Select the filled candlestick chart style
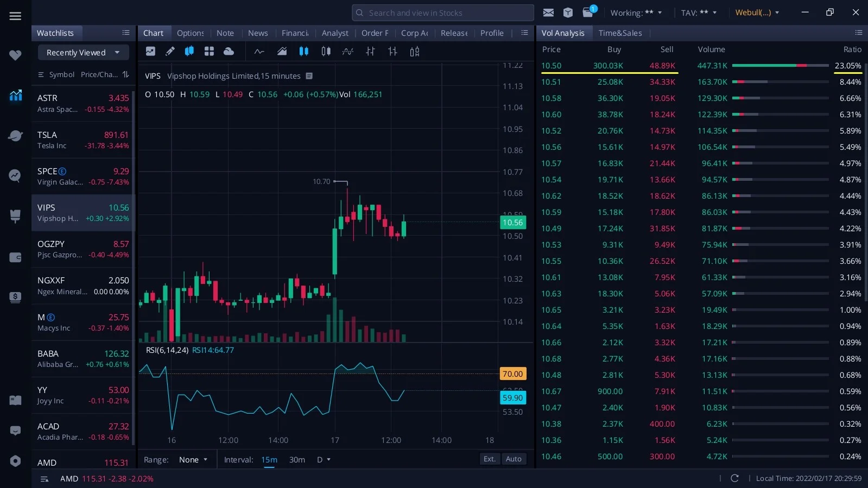This screenshot has height=488, width=868. coord(304,52)
